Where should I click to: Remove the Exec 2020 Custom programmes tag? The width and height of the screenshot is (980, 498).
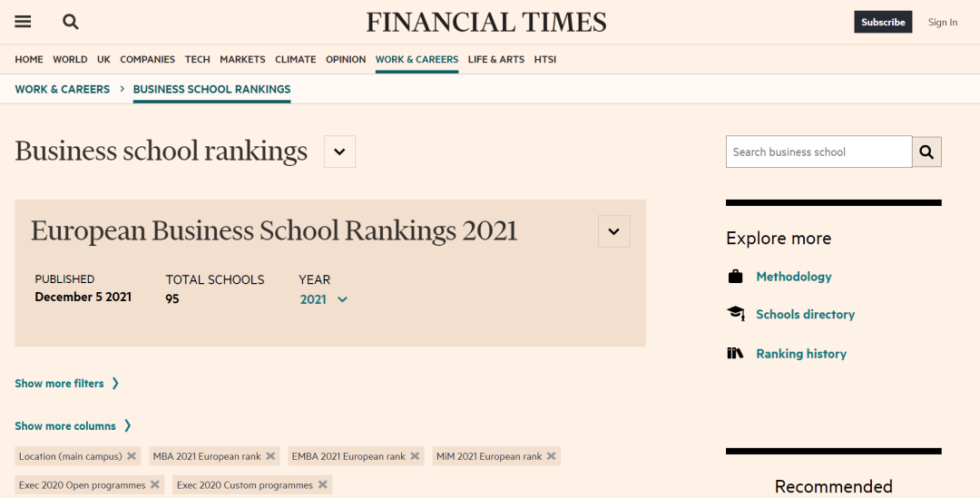(323, 485)
